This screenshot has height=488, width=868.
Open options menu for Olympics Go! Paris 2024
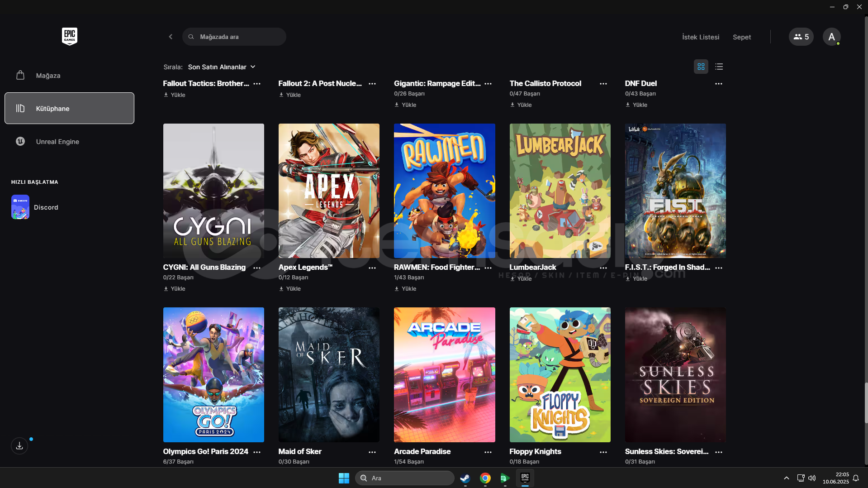257,452
